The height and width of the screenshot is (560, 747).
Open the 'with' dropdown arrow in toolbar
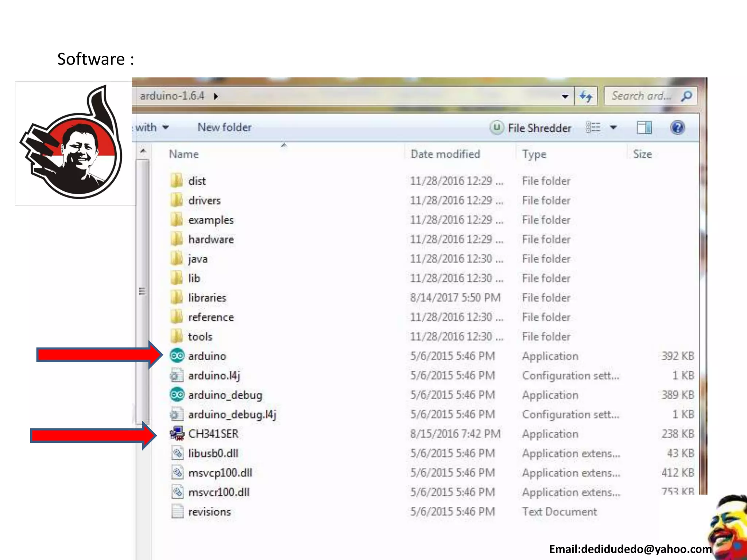tap(166, 127)
